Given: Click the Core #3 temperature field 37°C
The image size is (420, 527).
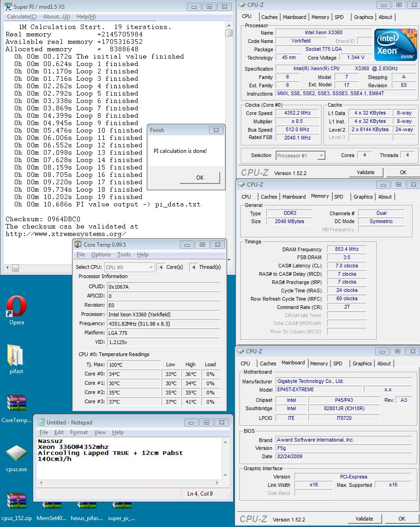Looking at the screenshot, I should [x=134, y=402].
